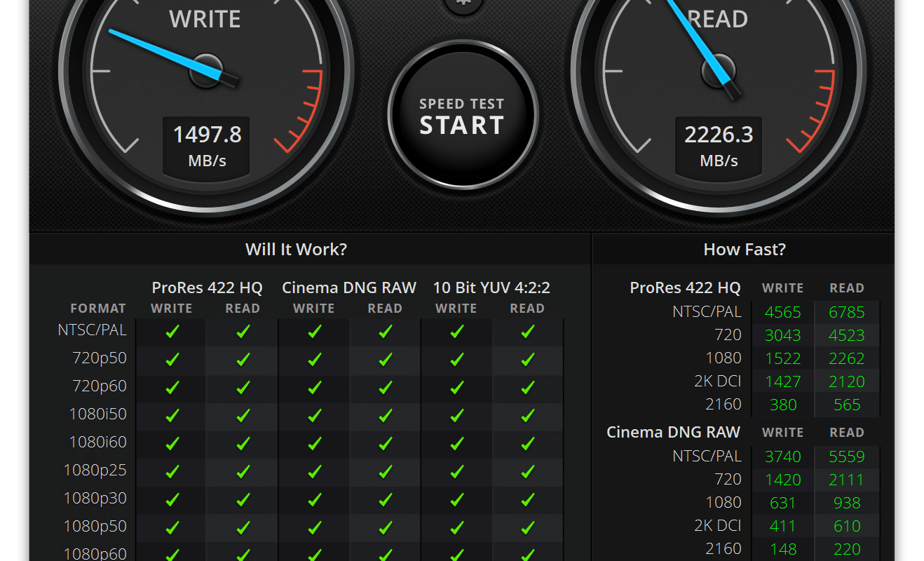924x561 pixels.
Task: Click 1080i60 10 Bit YUV read checkmark
Action: tap(527, 443)
